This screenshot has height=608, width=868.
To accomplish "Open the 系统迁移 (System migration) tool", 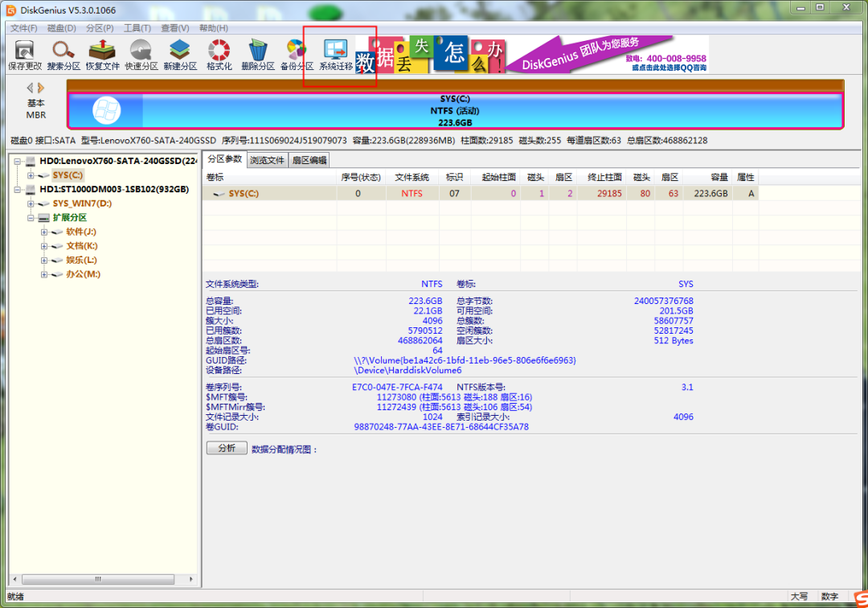I will tap(336, 53).
